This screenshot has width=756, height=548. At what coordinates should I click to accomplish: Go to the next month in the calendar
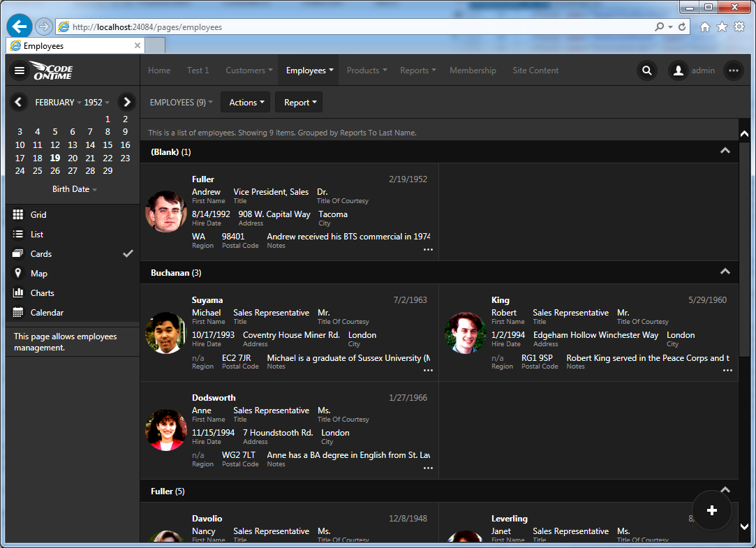coord(127,102)
